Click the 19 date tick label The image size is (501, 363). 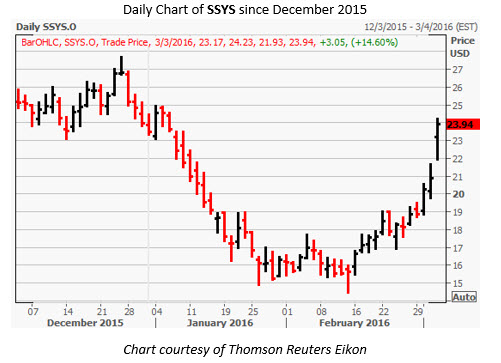click(x=226, y=312)
